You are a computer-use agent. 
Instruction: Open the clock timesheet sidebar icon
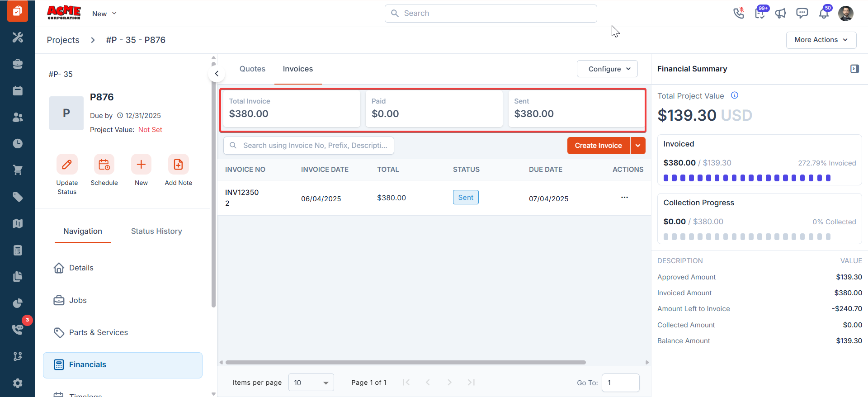pos(18,144)
